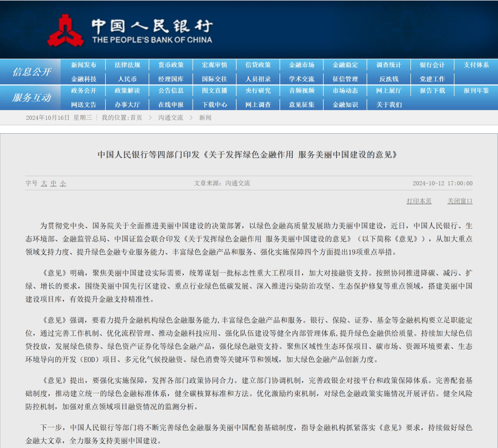The image size is (498, 448).
Task: Go to 办事大厅 page
Action: (x=127, y=105)
